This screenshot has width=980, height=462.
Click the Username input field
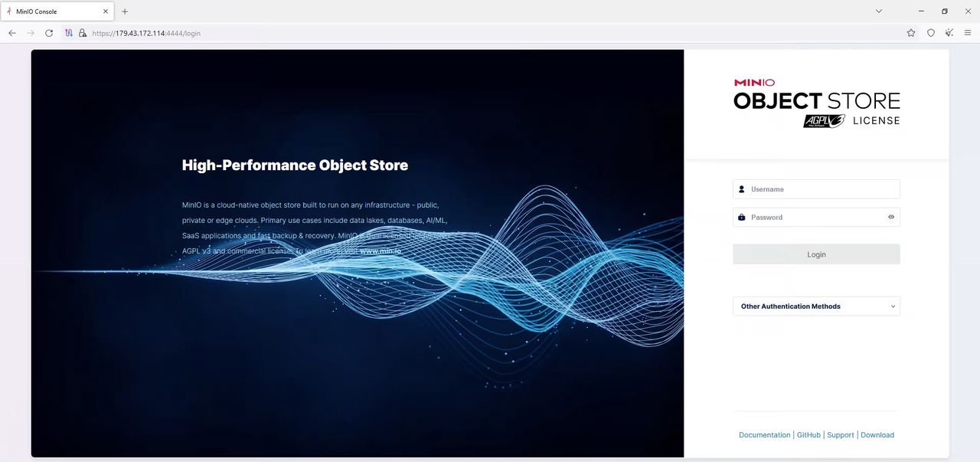point(816,189)
